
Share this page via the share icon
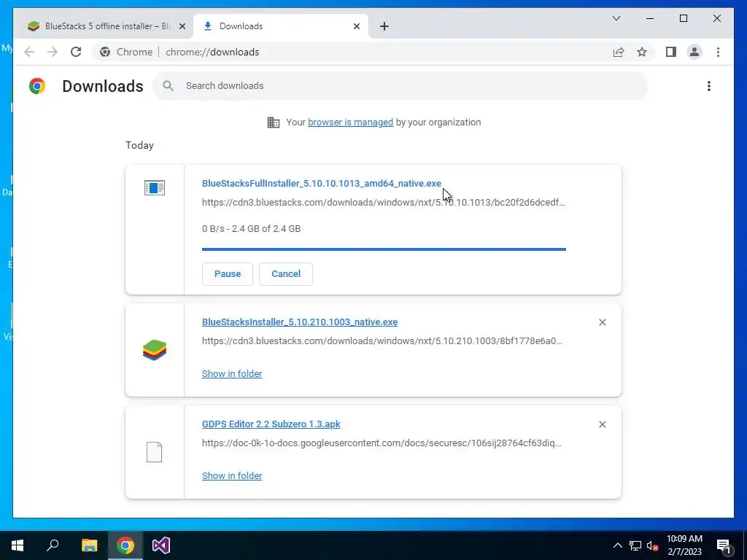pos(619,52)
